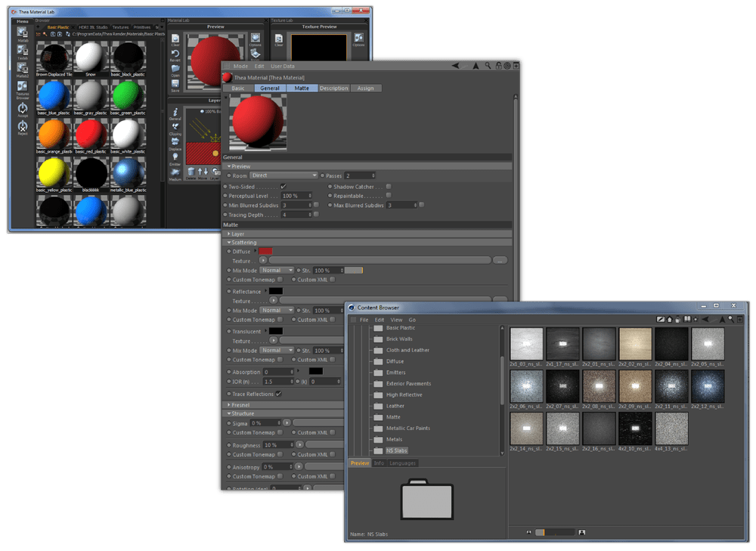Click the bookmarks icon in Content Browser

pos(687,319)
